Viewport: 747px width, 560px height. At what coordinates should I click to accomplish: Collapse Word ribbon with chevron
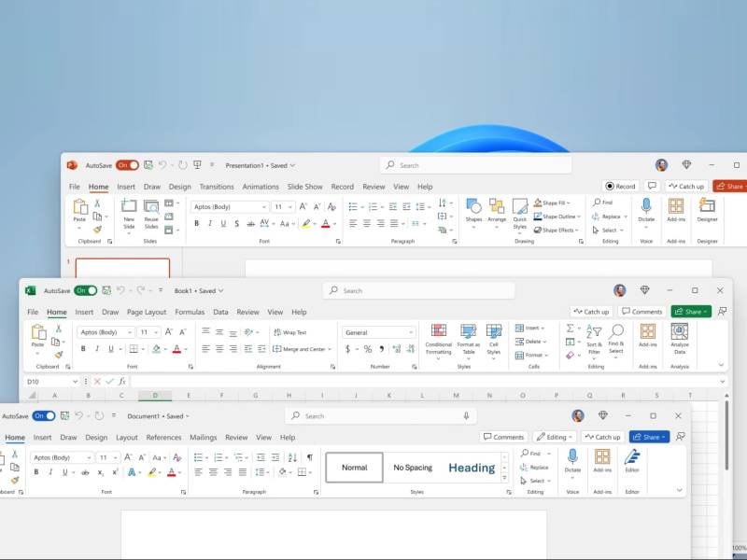pos(680,490)
